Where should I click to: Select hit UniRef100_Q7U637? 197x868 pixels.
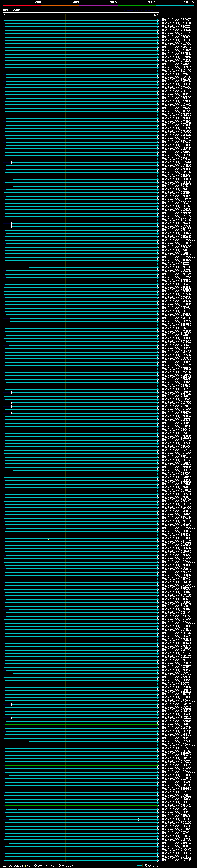coord(176,132)
